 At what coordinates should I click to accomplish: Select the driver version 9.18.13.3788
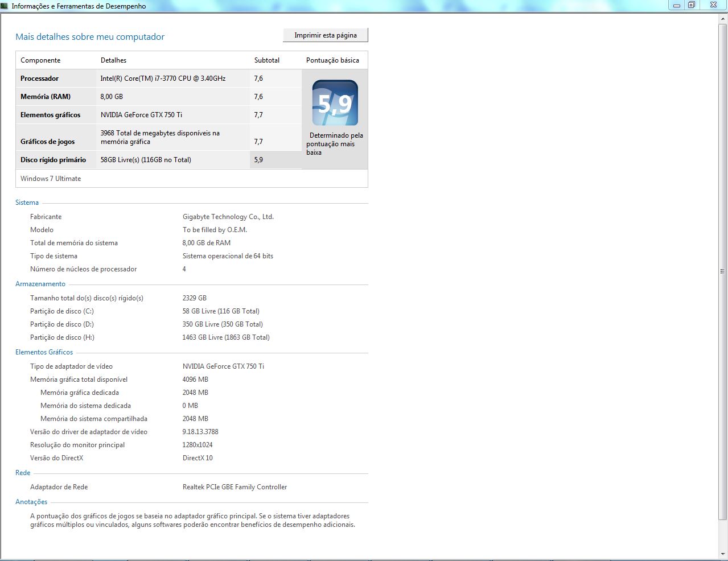pos(200,432)
